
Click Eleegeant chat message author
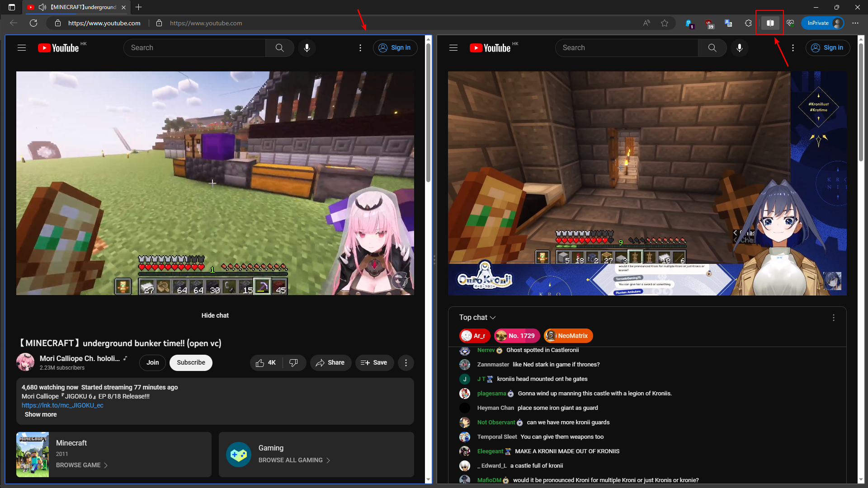[490, 451]
